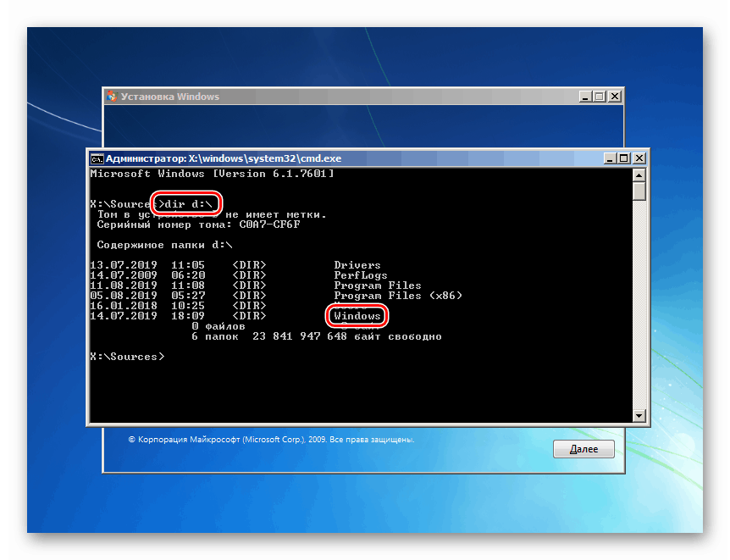Screen dimensions: 730x560
Task: Click the date 13.07.2019
Action: point(124,265)
